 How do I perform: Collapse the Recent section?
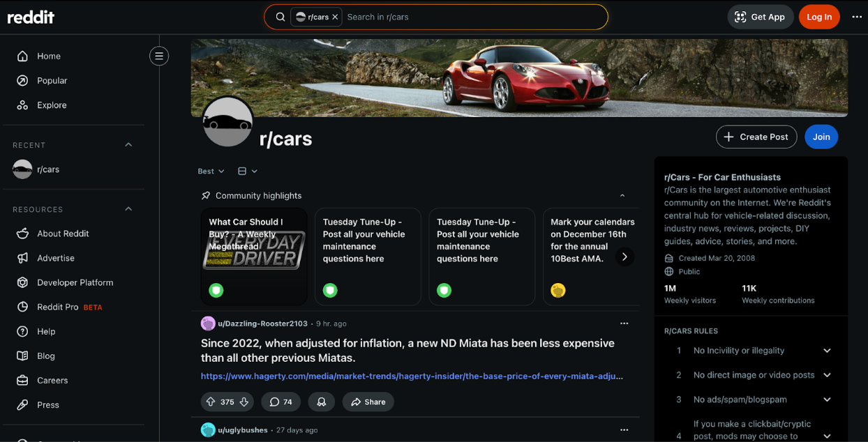click(x=128, y=145)
